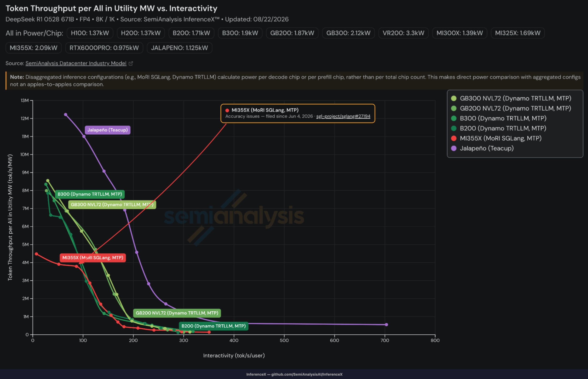Screen dimensions: 588x379
Task: Select the GB300: 2.12kW power chip
Action: tap(348, 33)
